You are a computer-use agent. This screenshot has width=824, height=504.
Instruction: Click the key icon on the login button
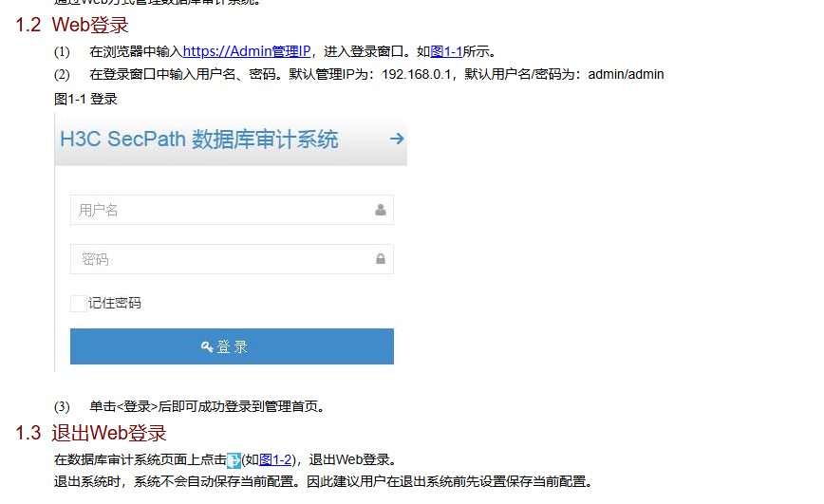click(207, 346)
